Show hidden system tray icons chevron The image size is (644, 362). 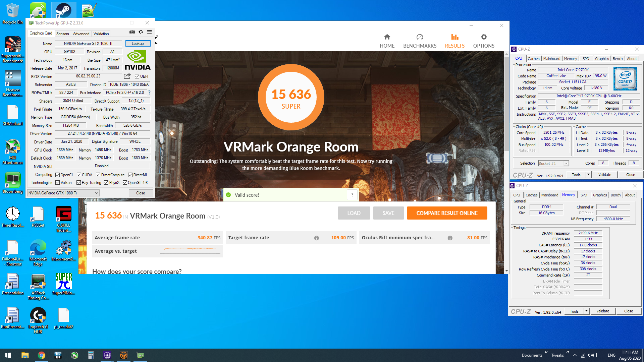coord(575,355)
